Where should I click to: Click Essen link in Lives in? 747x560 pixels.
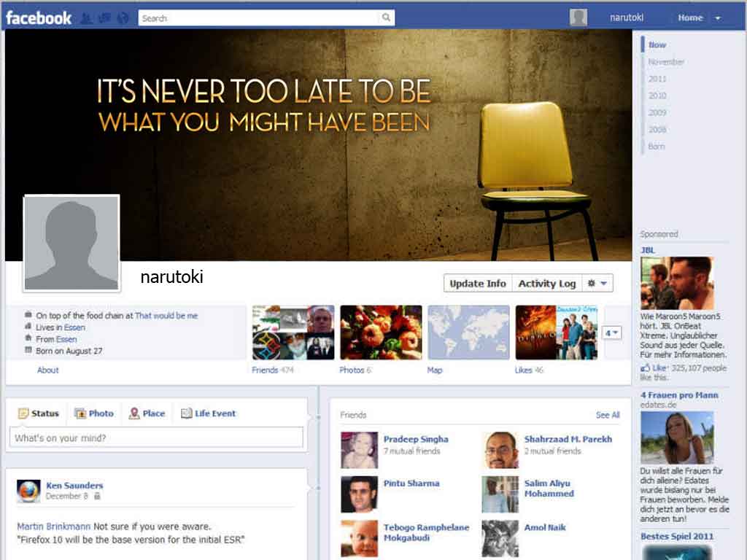pos(74,327)
